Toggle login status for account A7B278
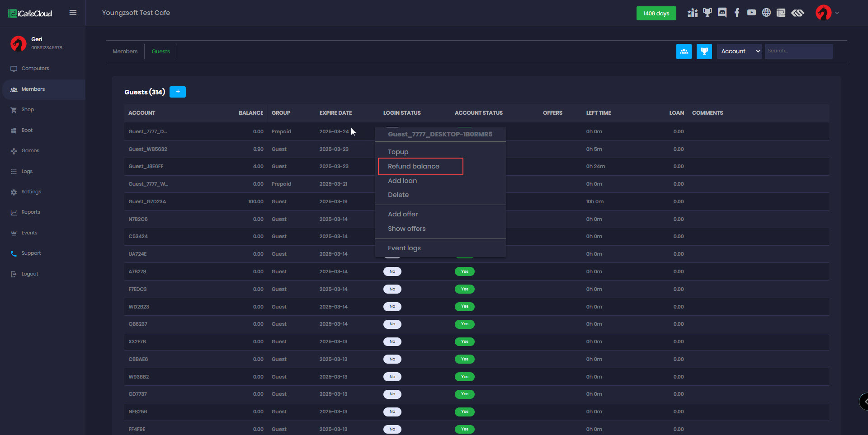The width and height of the screenshot is (868, 435). click(x=392, y=271)
